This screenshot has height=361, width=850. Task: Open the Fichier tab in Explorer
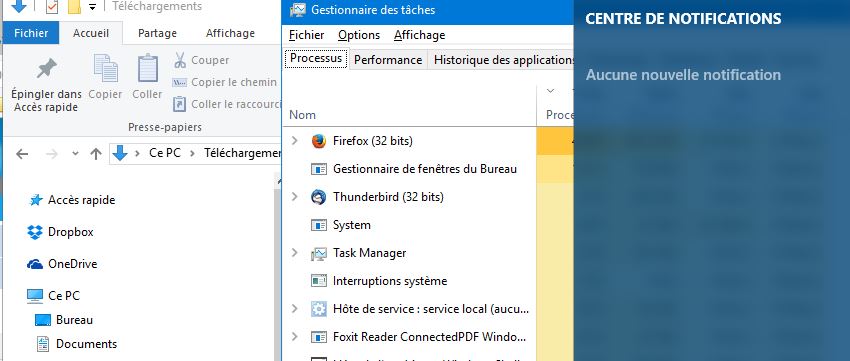click(31, 33)
